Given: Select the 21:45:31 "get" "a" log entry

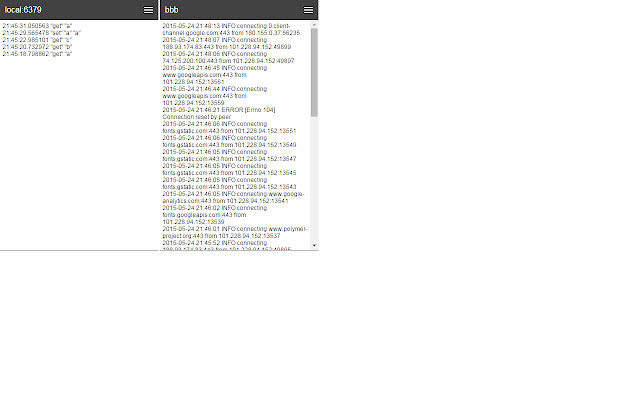Looking at the screenshot, I should pos(37,26).
